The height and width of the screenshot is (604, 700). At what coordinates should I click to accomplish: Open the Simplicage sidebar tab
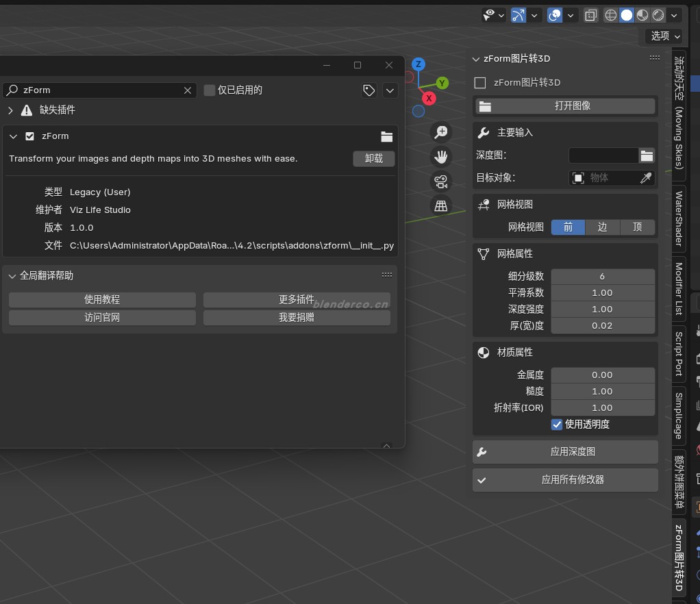[679, 416]
